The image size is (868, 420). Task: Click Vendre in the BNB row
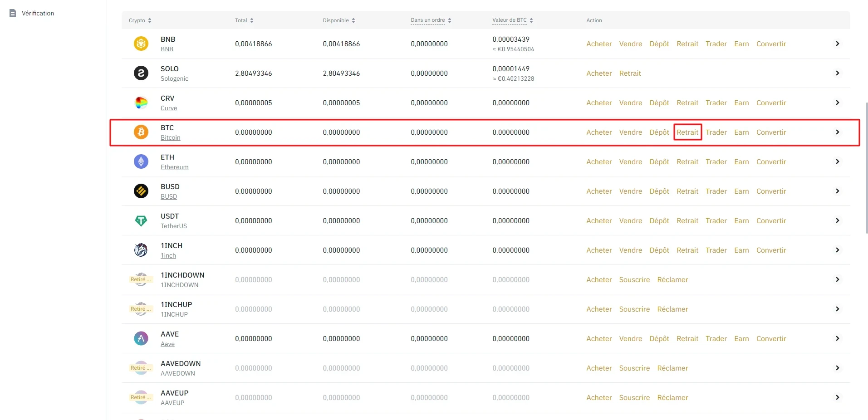pos(631,44)
